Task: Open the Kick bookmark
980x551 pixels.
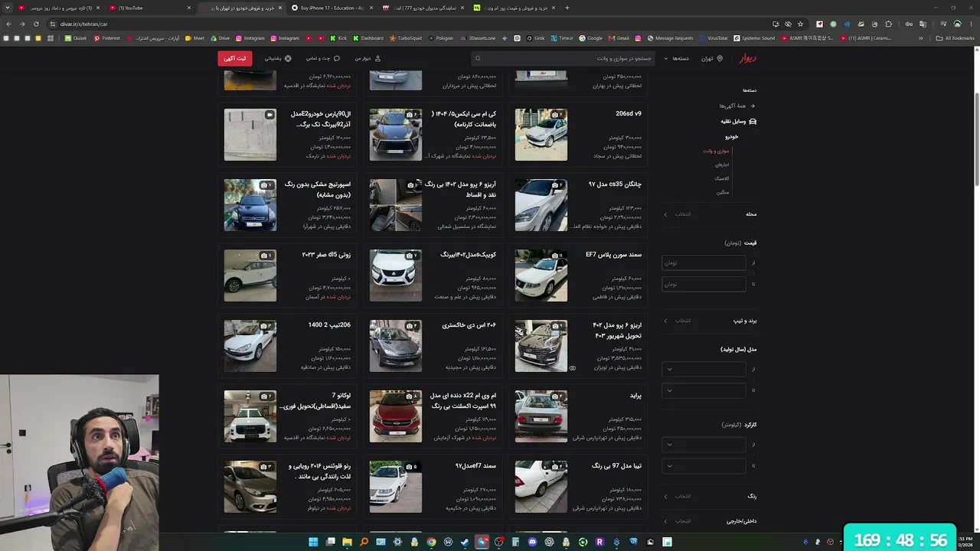Action: coord(339,38)
